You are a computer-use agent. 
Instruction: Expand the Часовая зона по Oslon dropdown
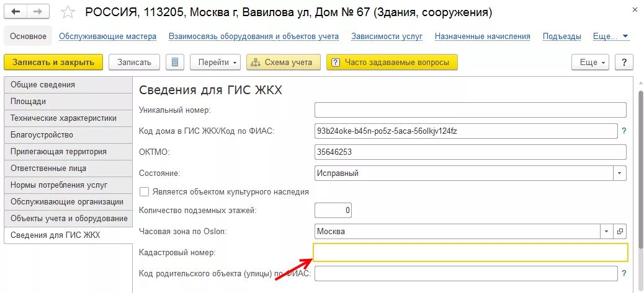(607, 232)
